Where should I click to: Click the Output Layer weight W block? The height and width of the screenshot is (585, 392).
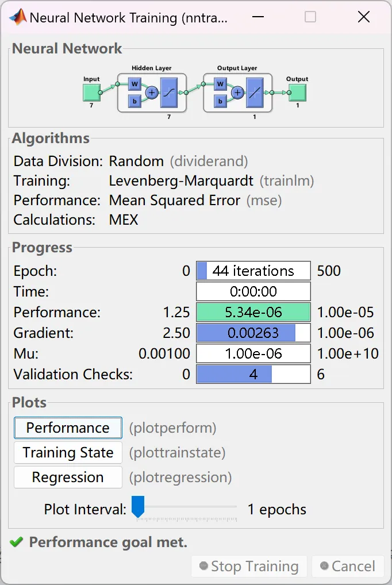[x=221, y=84]
